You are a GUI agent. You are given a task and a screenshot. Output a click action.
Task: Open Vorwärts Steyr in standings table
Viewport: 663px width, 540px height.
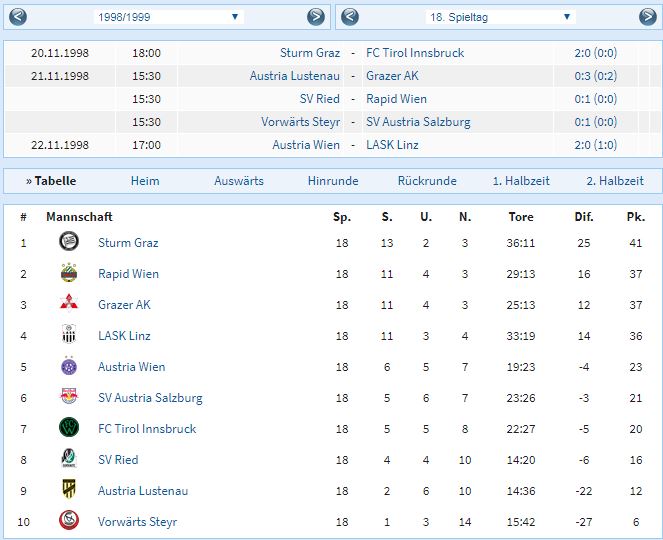[137, 522]
